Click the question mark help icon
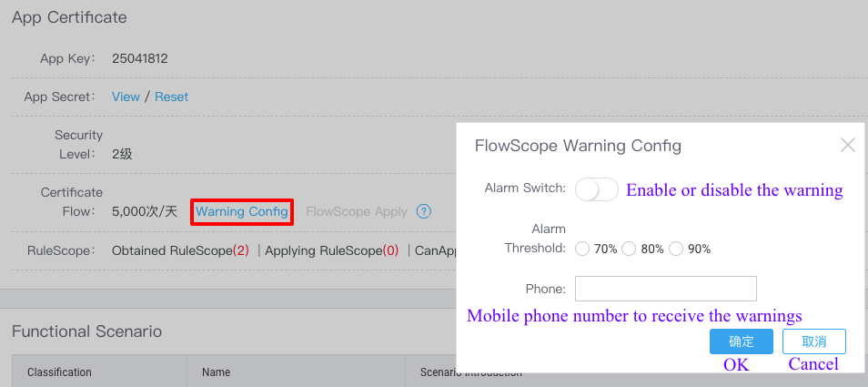 (x=423, y=211)
